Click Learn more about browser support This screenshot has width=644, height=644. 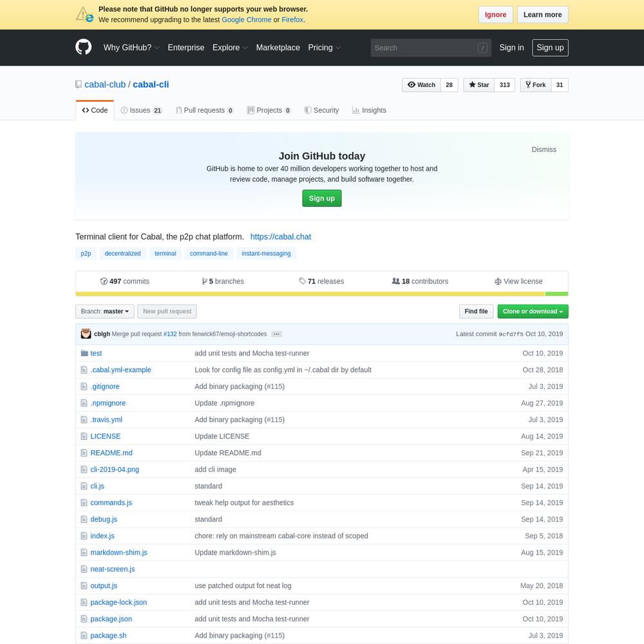pyautogui.click(x=542, y=15)
